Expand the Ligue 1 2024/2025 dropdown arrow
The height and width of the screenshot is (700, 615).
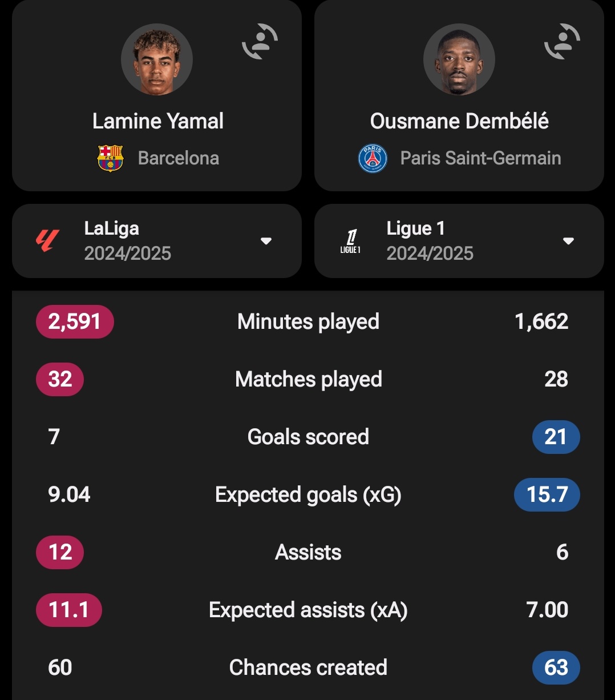coord(568,241)
